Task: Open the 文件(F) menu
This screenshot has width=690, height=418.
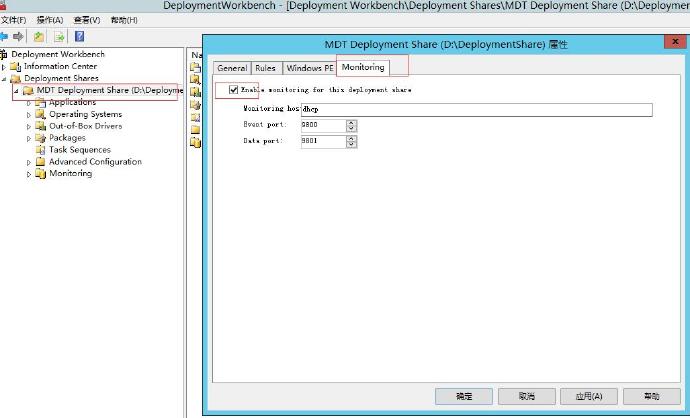Action: [14, 20]
